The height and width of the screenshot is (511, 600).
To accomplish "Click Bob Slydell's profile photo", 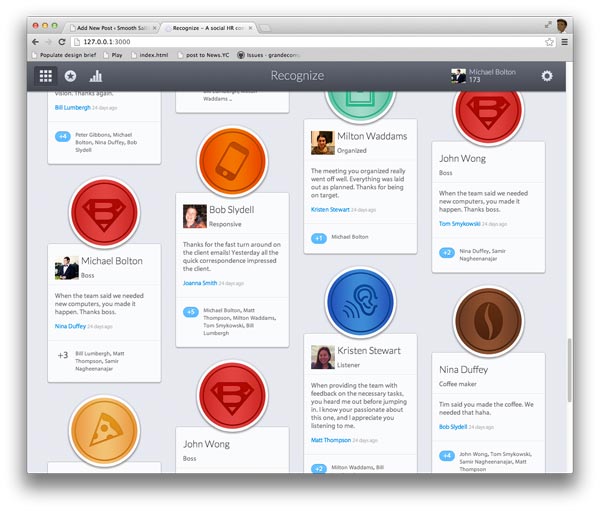I will pyautogui.click(x=195, y=216).
